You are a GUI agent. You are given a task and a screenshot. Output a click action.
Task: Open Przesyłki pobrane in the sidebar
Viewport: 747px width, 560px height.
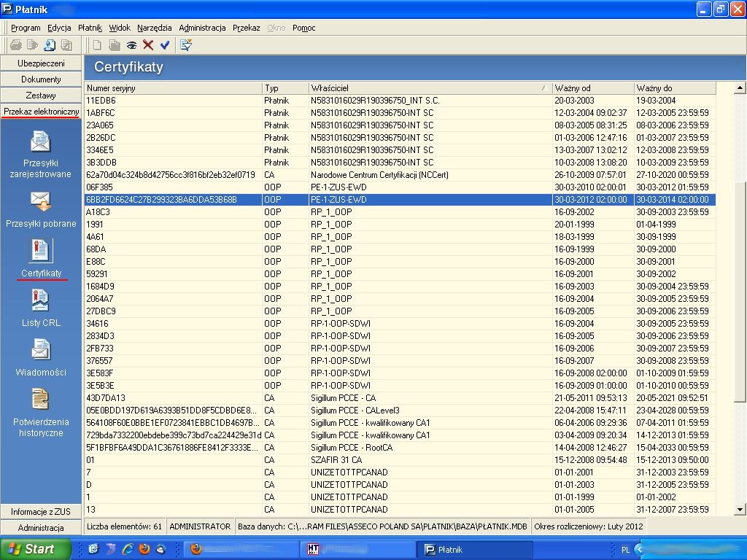[41, 209]
